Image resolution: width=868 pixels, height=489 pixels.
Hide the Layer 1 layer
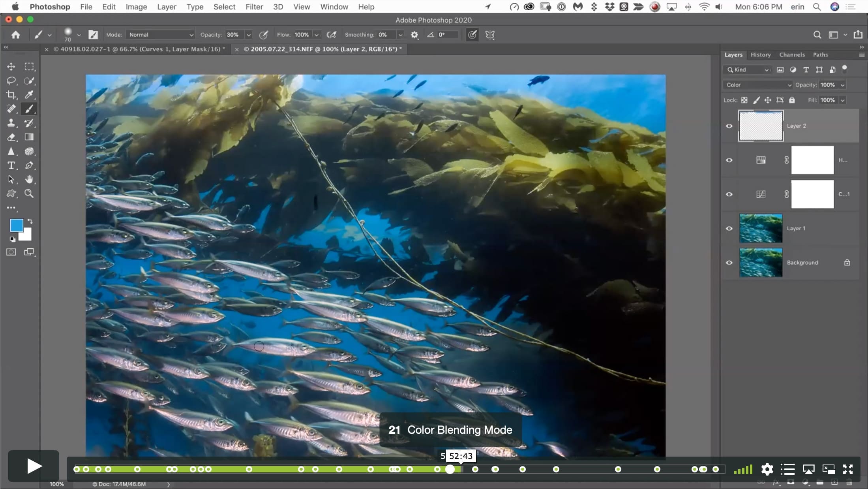click(x=729, y=228)
